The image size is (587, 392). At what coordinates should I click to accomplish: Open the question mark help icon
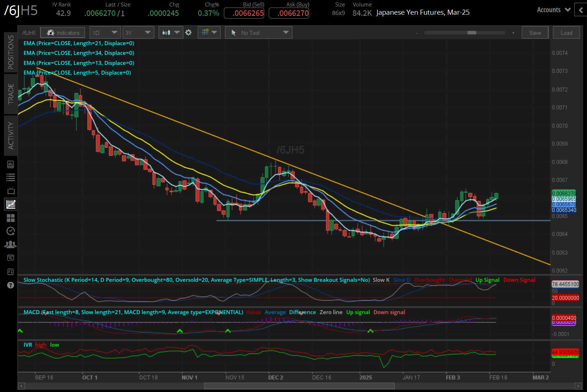pyautogui.click(x=10, y=285)
